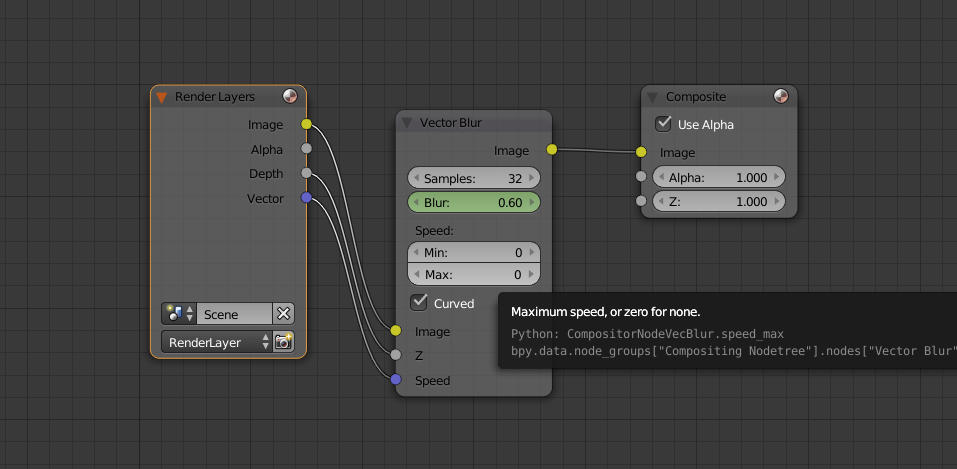Click the Vector output socket on Render Layers
The width and height of the screenshot is (957, 469).
point(307,198)
